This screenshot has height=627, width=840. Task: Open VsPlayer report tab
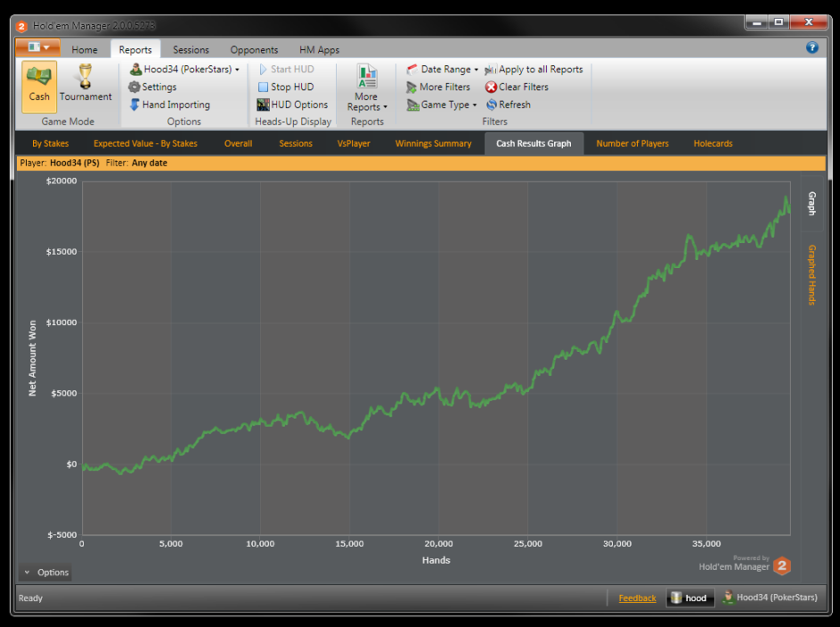click(354, 143)
